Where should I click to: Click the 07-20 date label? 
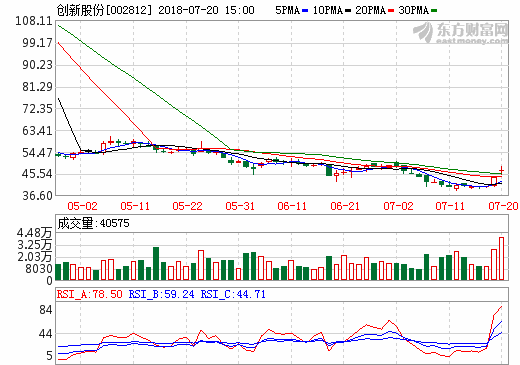(x=503, y=206)
